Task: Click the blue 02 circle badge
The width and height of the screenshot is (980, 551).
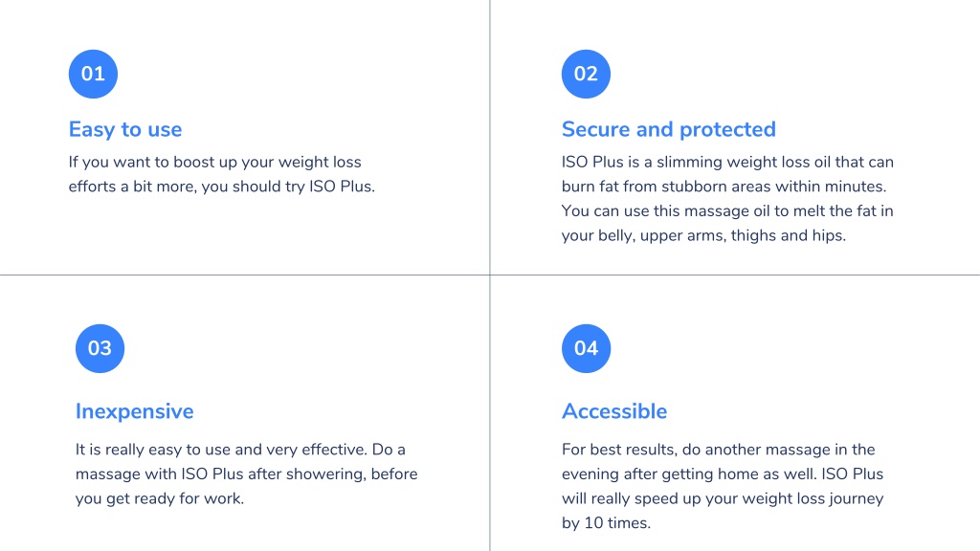Action: click(586, 74)
